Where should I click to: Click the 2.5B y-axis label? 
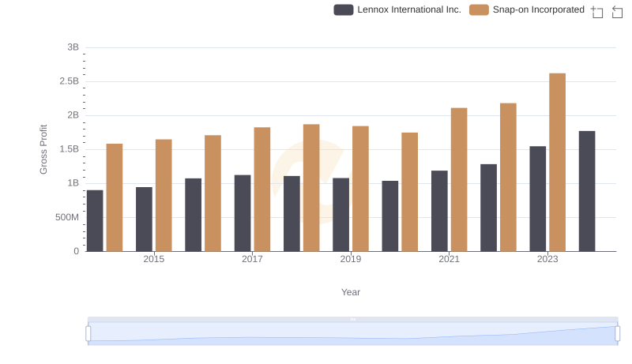coord(69,81)
